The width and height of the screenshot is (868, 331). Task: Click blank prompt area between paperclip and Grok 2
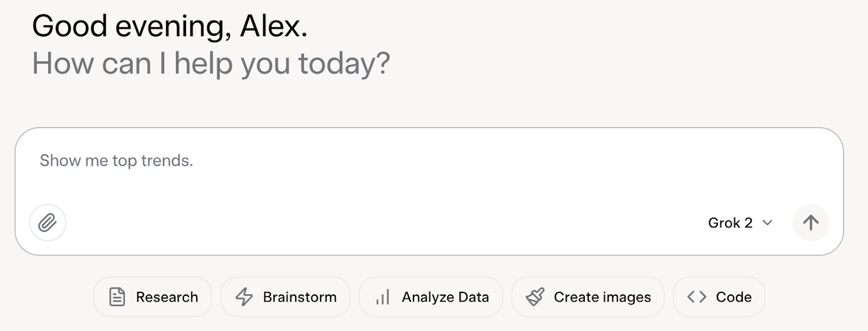click(x=380, y=222)
